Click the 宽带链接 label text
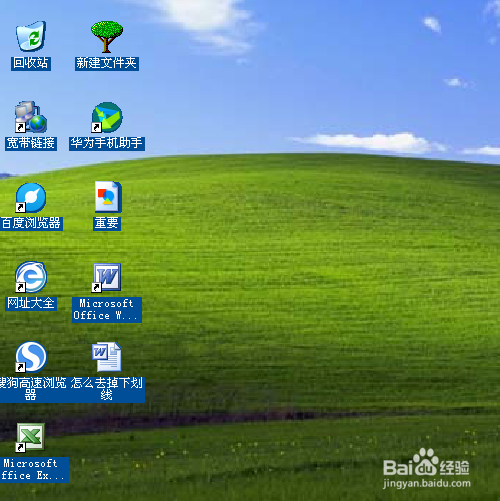 pyautogui.click(x=31, y=143)
